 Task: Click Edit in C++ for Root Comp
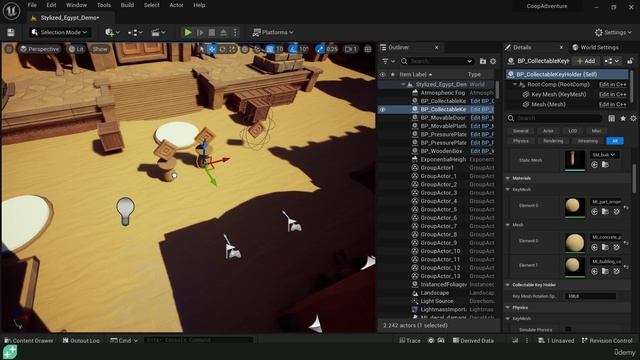pos(613,84)
